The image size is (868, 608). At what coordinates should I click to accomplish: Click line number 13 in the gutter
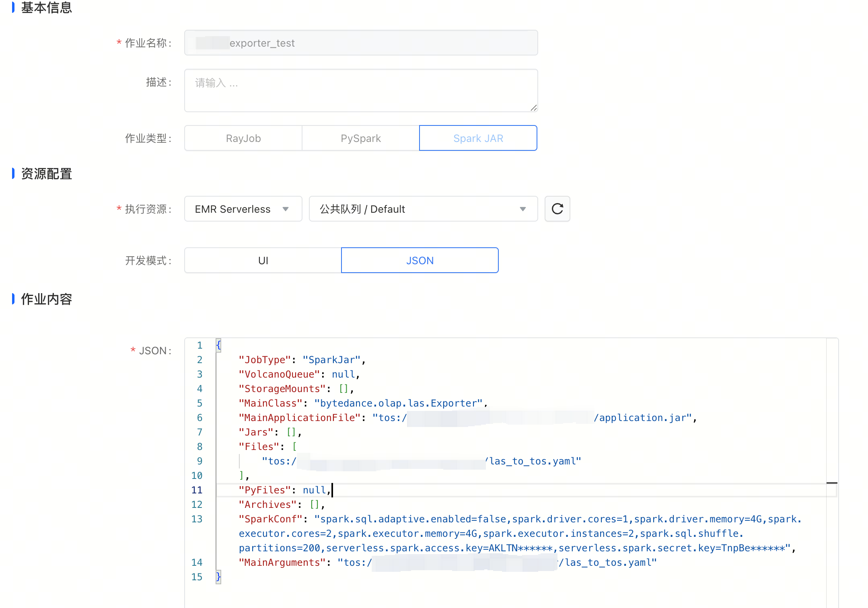click(x=197, y=519)
